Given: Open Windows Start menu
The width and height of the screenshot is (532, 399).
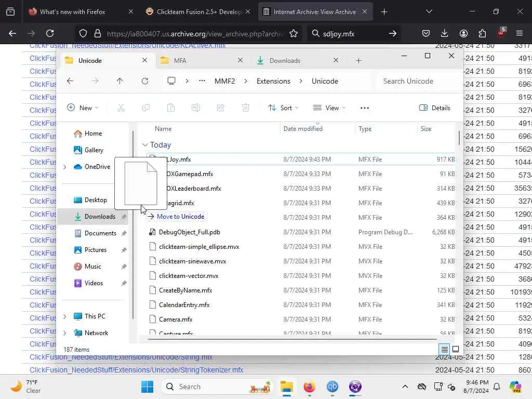Looking at the screenshot, I should [x=147, y=387].
